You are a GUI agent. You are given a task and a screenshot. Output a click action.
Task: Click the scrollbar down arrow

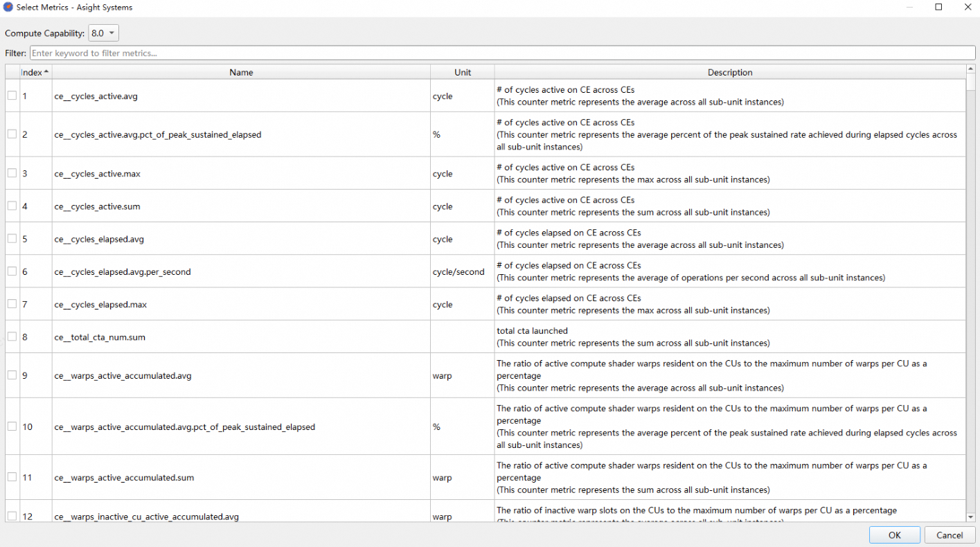coord(970,517)
